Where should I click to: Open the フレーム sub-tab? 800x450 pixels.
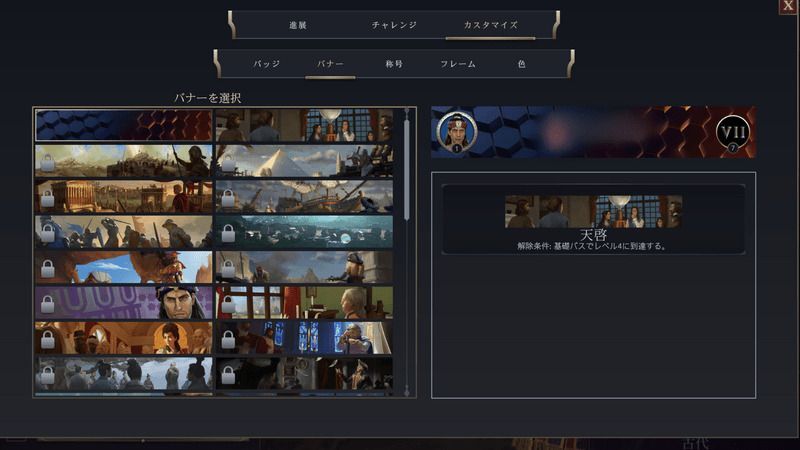(458, 64)
